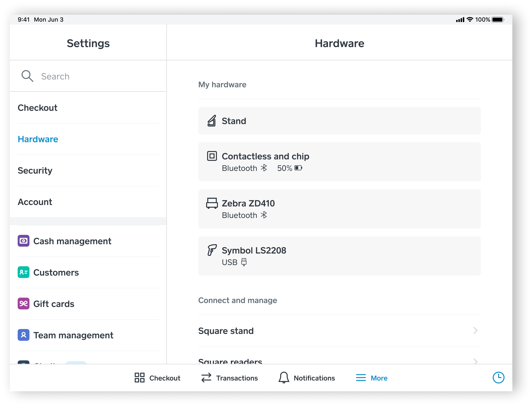Open Customers settings
The height and width of the screenshot is (406, 532).
click(88, 272)
